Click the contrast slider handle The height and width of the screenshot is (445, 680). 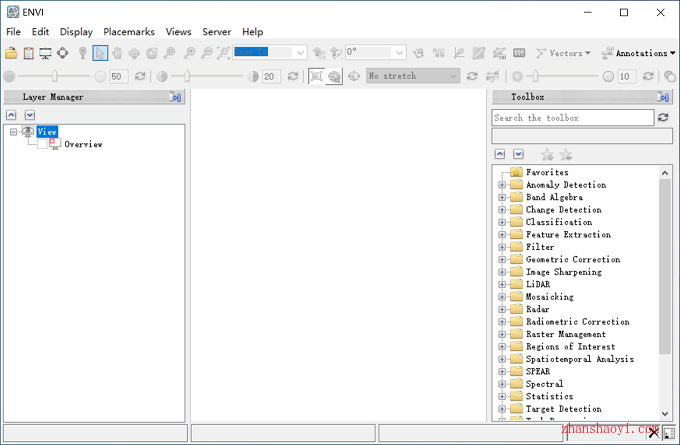[x=187, y=76]
